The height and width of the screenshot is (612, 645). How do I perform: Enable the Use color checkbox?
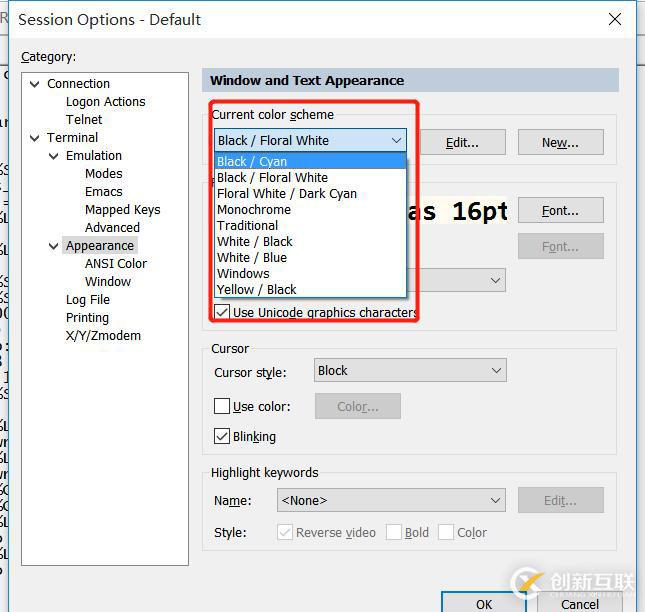(x=222, y=406)
